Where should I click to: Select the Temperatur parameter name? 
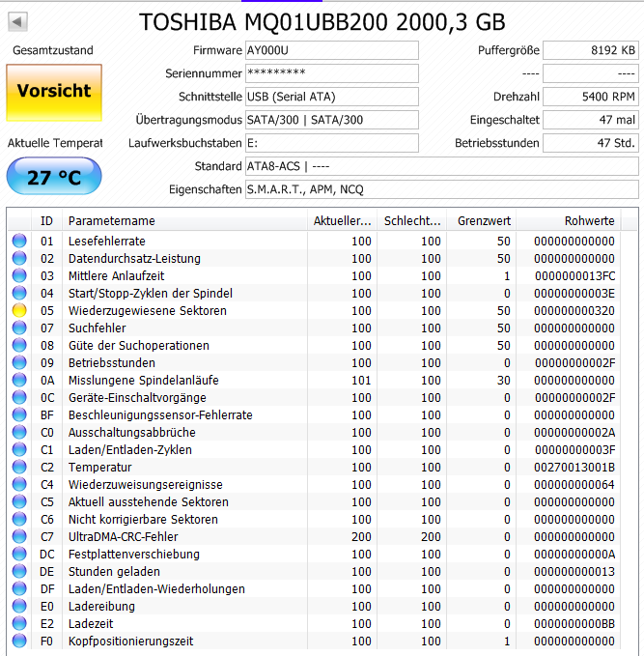(x=100, y=468)
